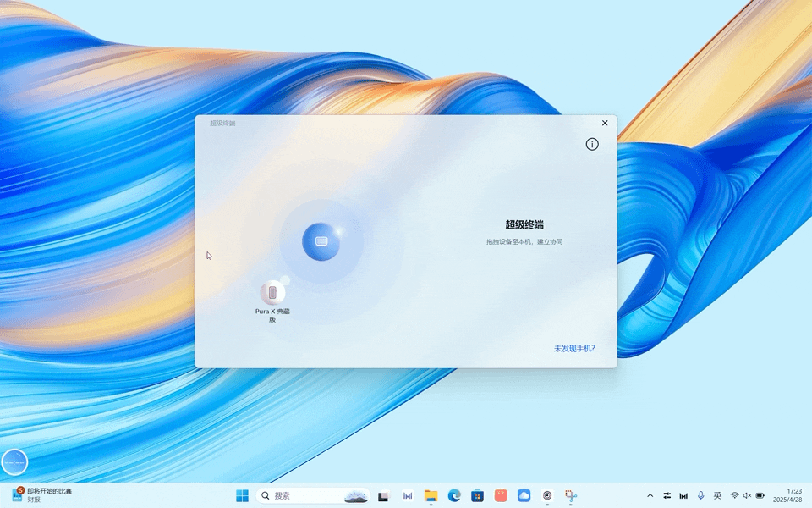Open the info icon in 超级终端 window

pos(592,144)
